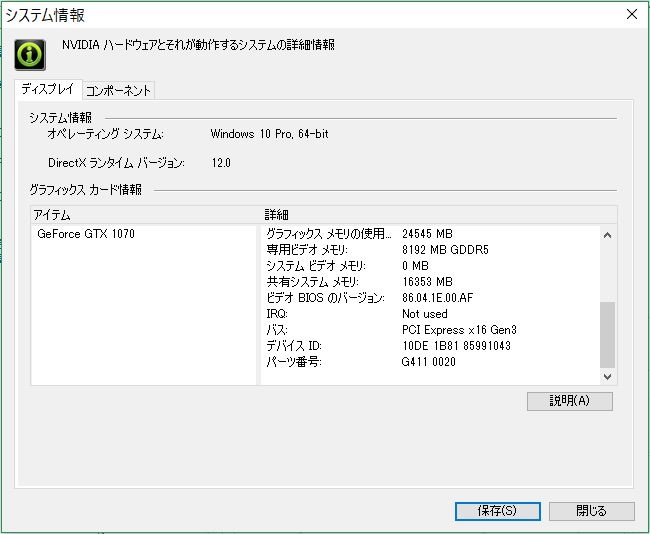Click the DirectX version value 12.0
This screenshot has width=650, height=534.
[x=221, y=163]
